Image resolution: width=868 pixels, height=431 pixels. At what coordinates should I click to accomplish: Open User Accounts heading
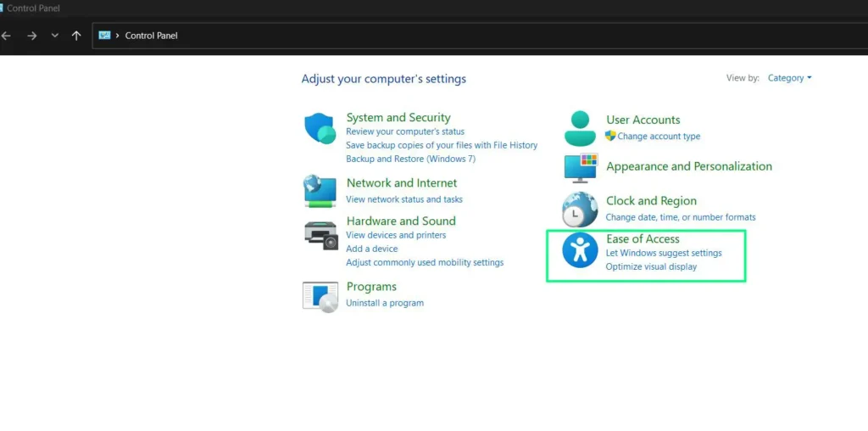click(643, 120)
